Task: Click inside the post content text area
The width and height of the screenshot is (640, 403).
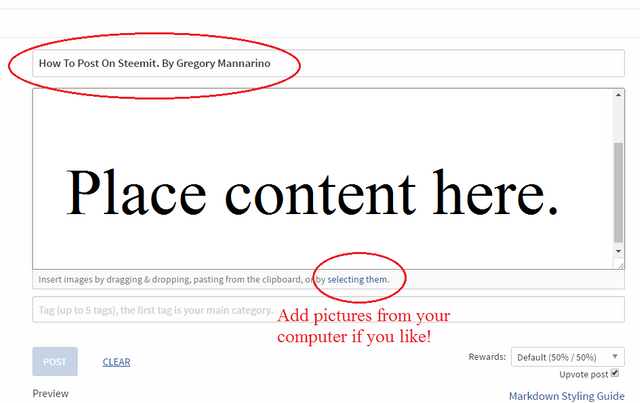Action: coord(322,179)
